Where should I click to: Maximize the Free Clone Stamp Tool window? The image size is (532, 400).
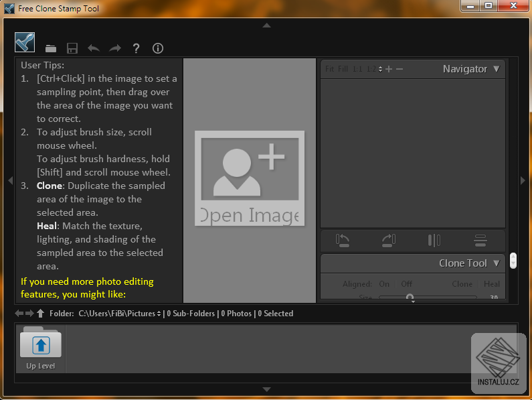[489, 6]
